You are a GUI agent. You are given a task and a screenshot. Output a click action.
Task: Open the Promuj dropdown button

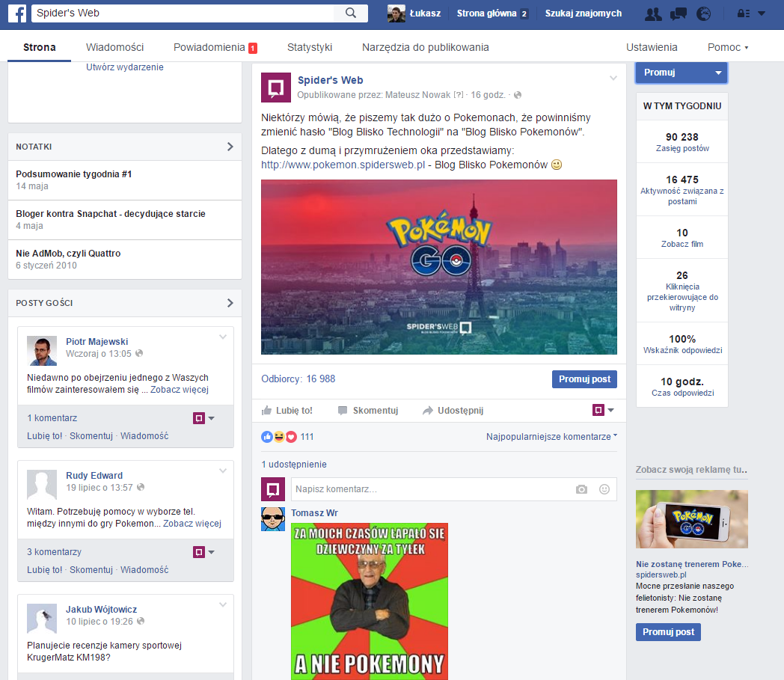tap(682, 73)
